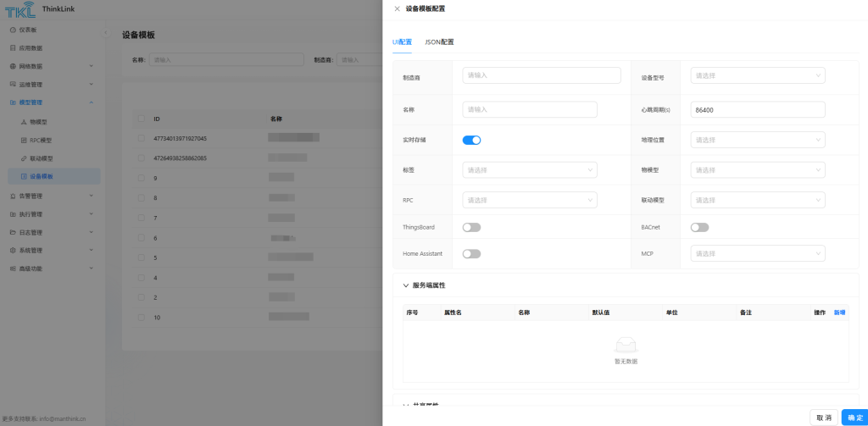Image resolution: width=868 pixels, height=426 pixels.
Task: Switch to the JSON配置 tab
Action: [x=439, y=41]
